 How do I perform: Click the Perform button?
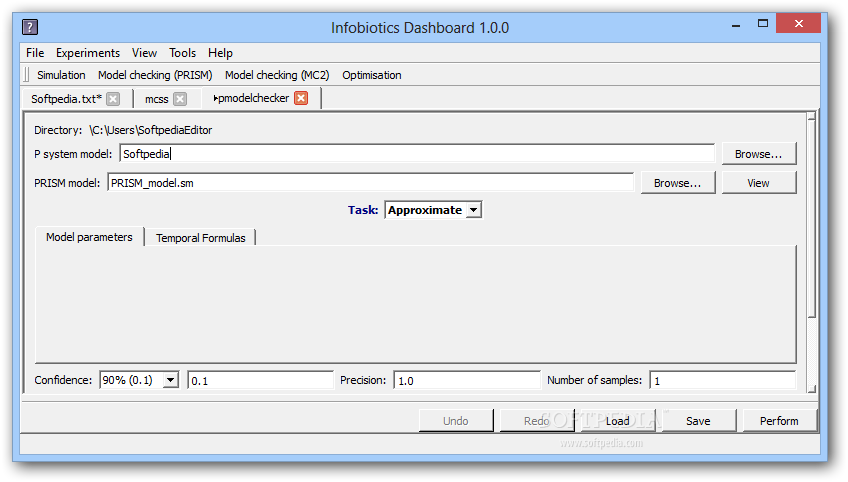pyautogui.click(x=779, y=420)
